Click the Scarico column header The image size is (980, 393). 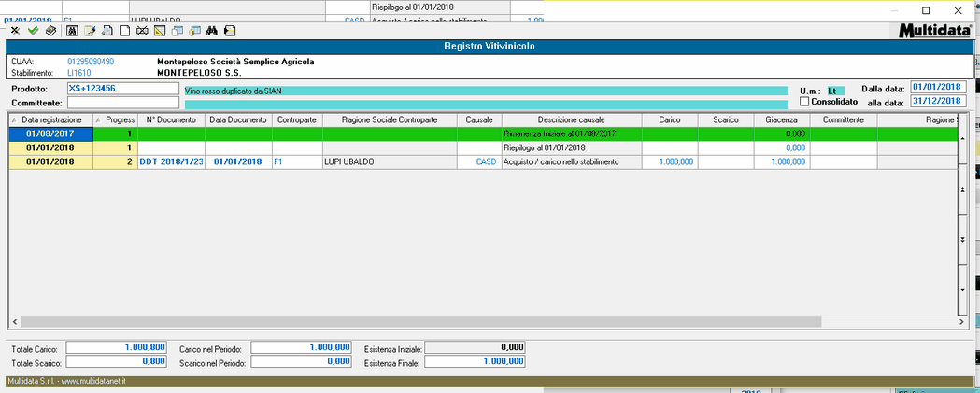tap(726, 119)
